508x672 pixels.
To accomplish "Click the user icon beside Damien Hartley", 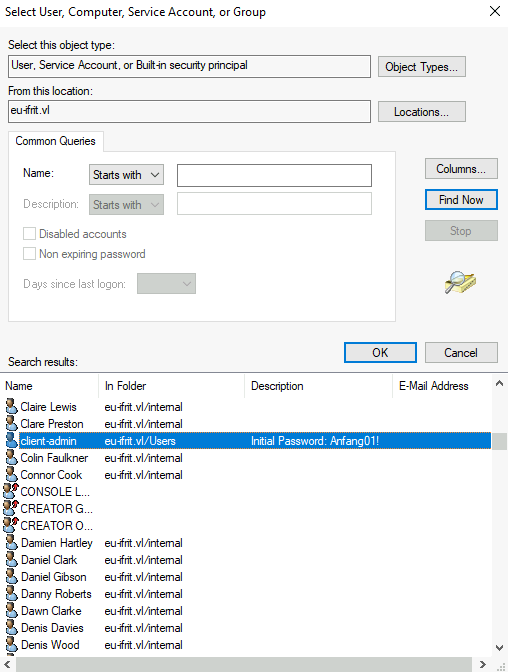I will (x=12, y=543).
